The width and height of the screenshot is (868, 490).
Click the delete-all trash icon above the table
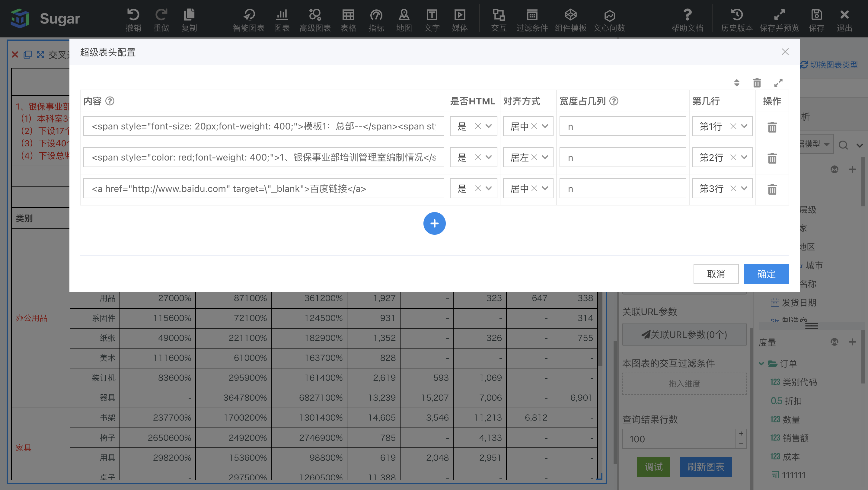click(757, 82)
